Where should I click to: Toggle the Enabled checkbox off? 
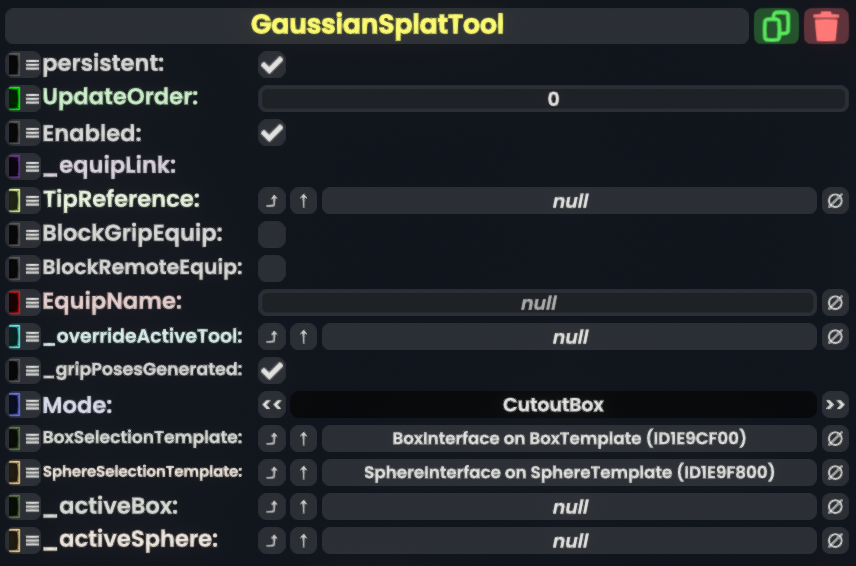tap(271, 133)
